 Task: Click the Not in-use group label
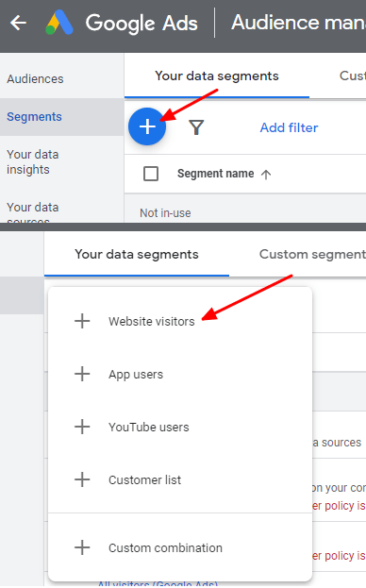165,213
